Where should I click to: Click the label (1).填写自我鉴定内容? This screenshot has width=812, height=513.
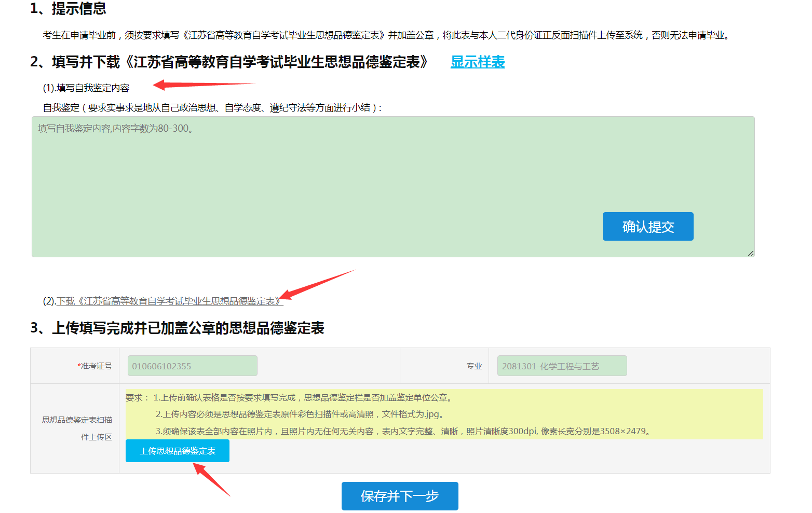pos(86,88)
